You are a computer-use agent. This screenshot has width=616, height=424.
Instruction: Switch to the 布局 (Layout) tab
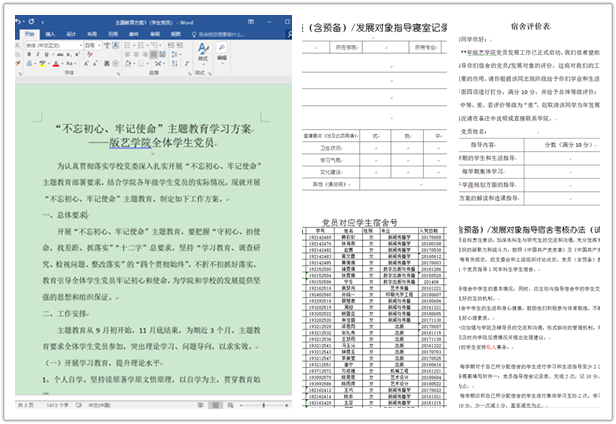click(92, 34)
